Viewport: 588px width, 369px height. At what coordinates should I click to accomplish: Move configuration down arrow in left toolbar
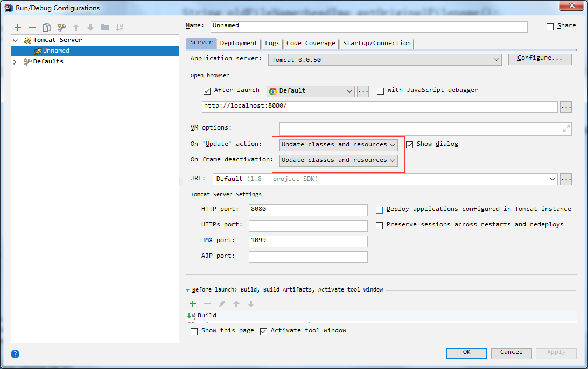[90, 27]
